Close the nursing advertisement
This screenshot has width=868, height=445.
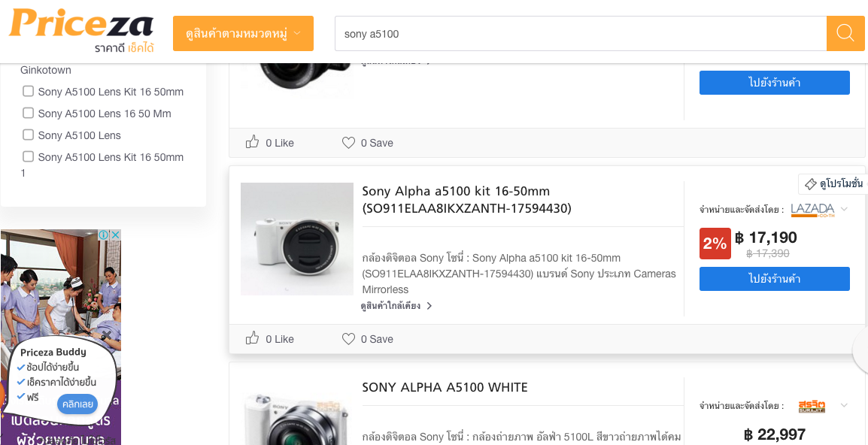point(115,235)
